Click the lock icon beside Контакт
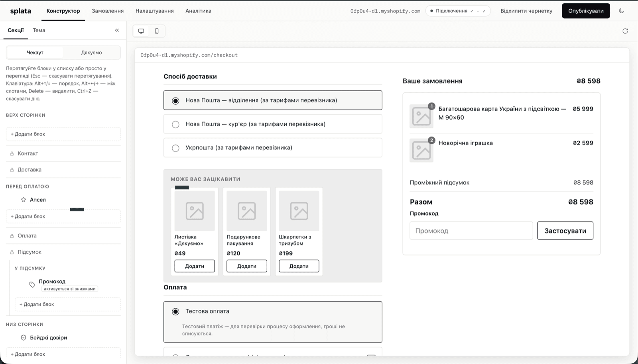This screenshot has width=638, height=364. click(x=12, y=153)
